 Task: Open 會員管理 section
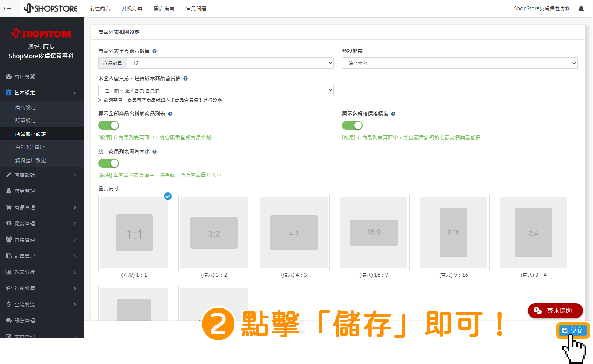pos(25,239)
